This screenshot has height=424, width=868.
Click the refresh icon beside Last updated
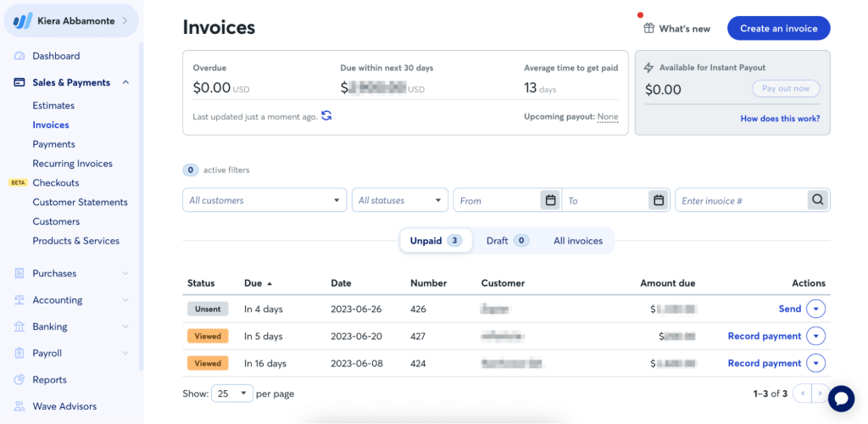click(326, 116)
